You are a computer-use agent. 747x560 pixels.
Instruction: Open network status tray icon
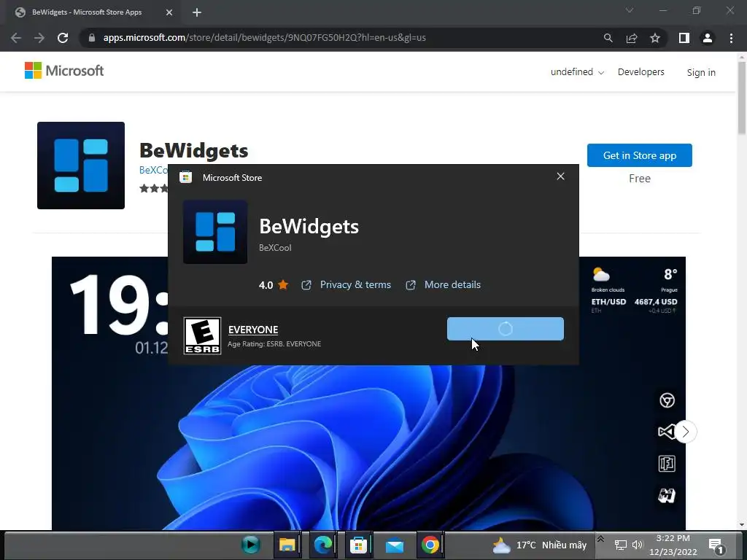pyautogui.click(x=620, y=545)
